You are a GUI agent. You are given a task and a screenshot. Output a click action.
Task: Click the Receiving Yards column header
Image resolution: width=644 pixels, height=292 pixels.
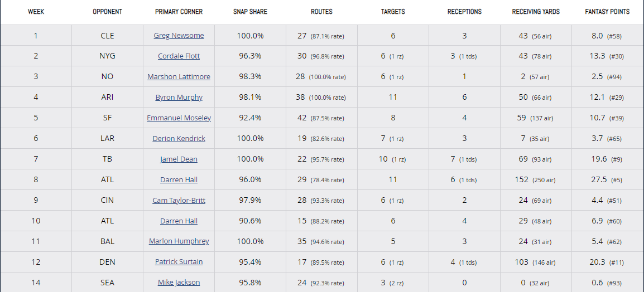click(x=536, y=12)
